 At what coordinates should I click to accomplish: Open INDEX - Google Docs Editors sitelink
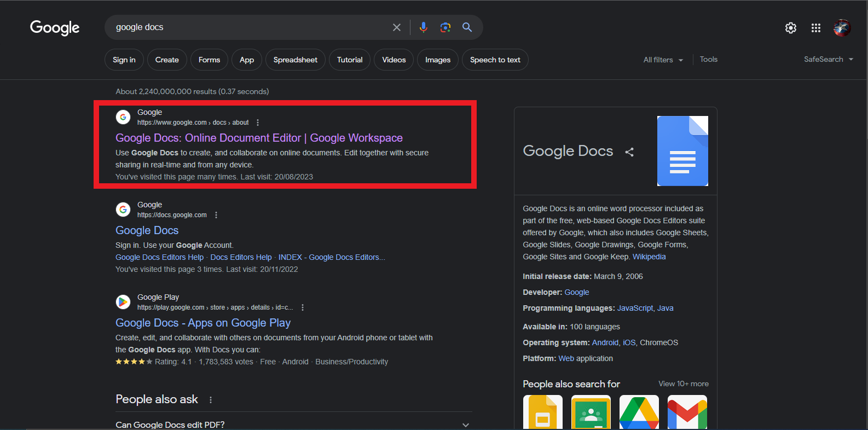click(332, 257)
